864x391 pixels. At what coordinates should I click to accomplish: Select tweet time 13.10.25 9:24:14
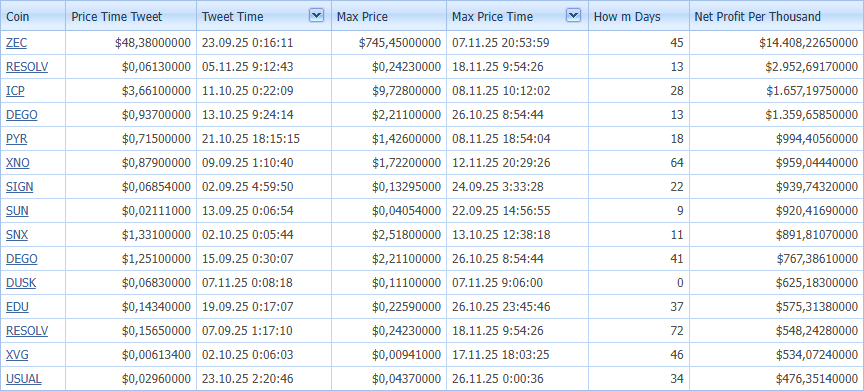click(264, 115)
